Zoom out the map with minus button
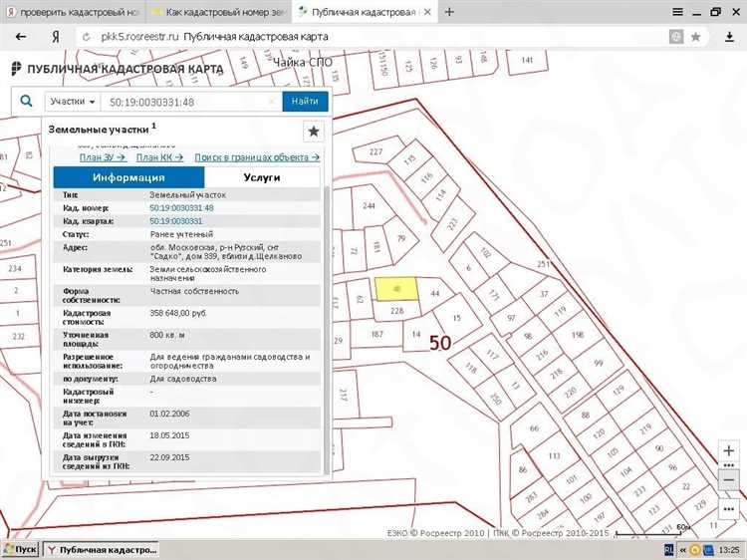Image resolution: width=747 pixels, height=560 pixels. tap(728, 476)
